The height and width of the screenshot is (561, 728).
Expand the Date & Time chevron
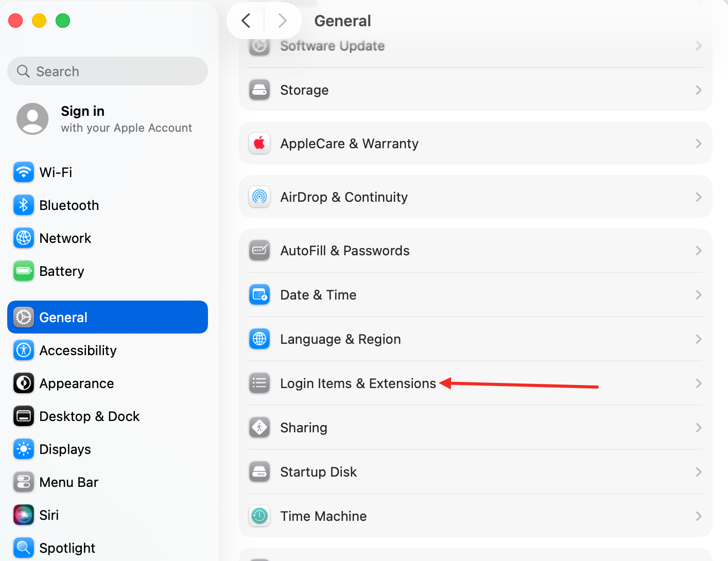coord(699,295)
